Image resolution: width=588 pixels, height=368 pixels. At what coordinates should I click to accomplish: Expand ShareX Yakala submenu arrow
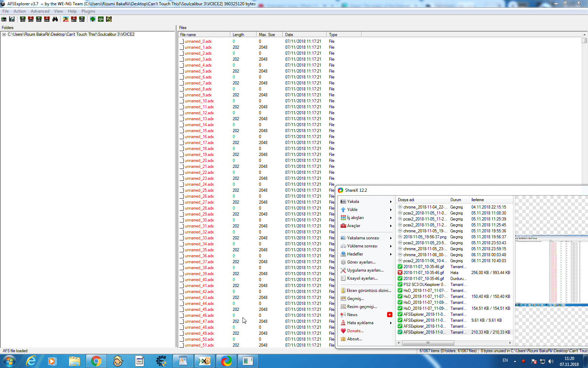(x=391, y=202)
